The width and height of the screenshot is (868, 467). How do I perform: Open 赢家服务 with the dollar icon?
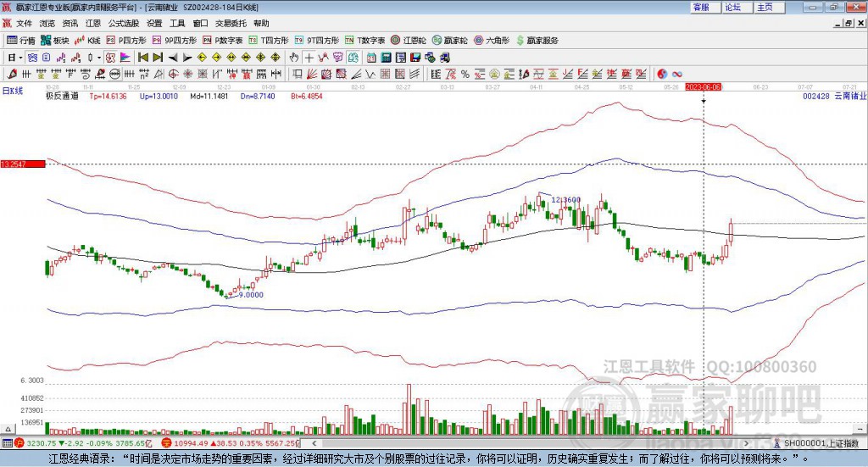click(x=537, y=41)
